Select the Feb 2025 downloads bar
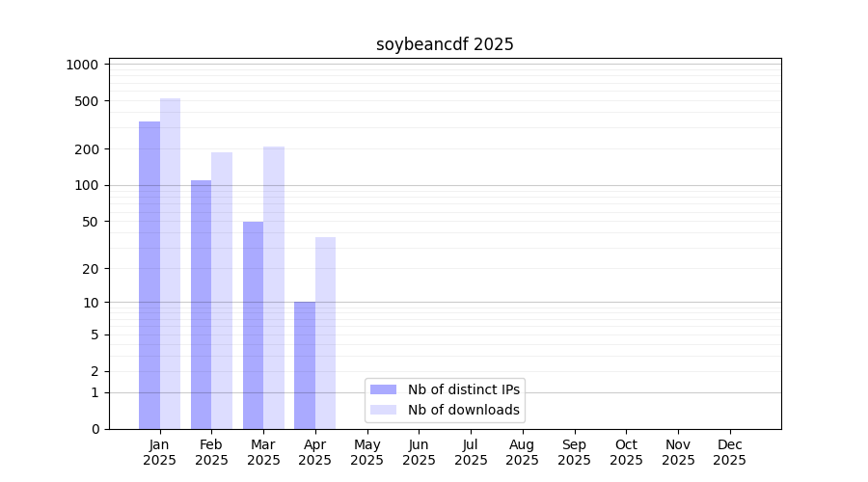This screenshot has height=482, width=868. (222, 290)
